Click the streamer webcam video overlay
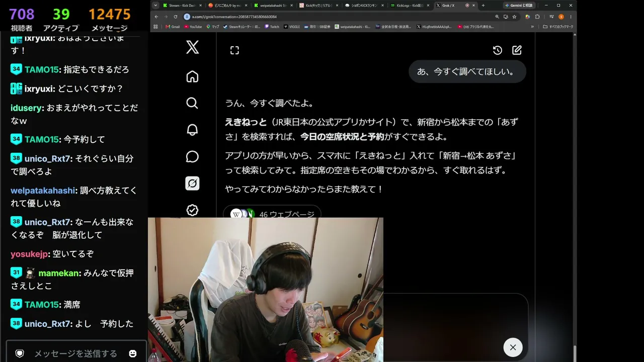This screenshot has height=362, width=644. [266, 290]
